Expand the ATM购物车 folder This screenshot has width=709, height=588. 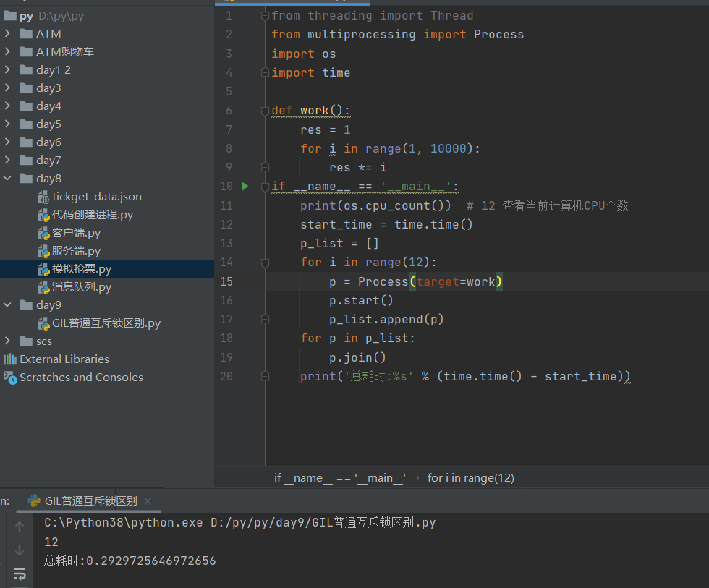coord(7,52)
